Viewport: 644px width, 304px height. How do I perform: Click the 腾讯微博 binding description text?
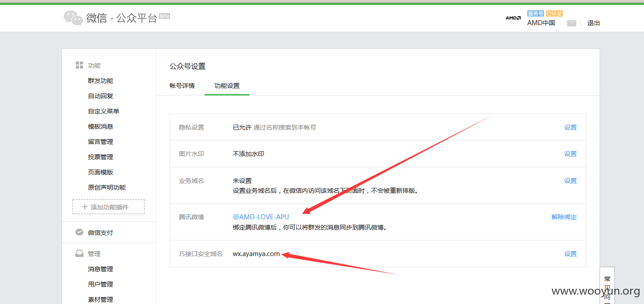(x=310, y=227)
